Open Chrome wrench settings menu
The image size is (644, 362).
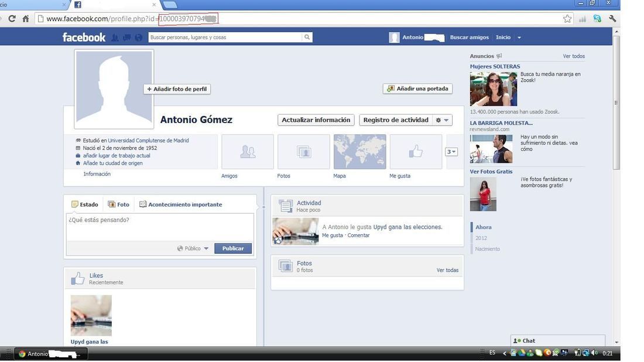pos(612,19)
